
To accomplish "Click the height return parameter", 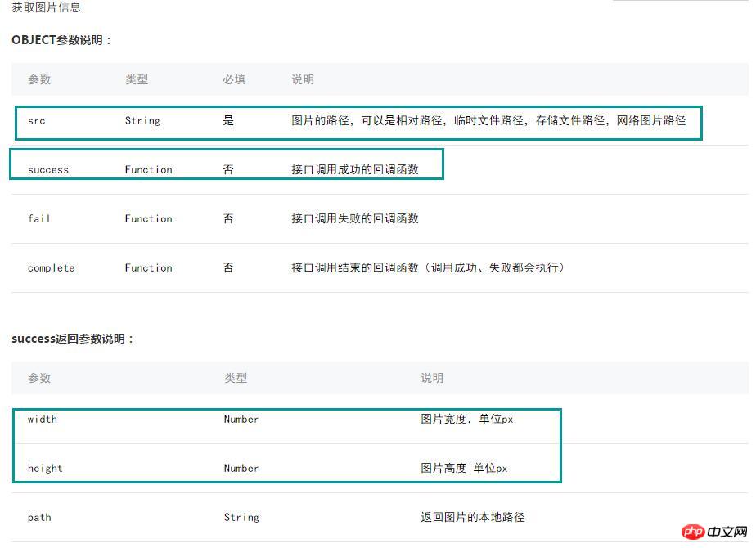I will [45, 469].
